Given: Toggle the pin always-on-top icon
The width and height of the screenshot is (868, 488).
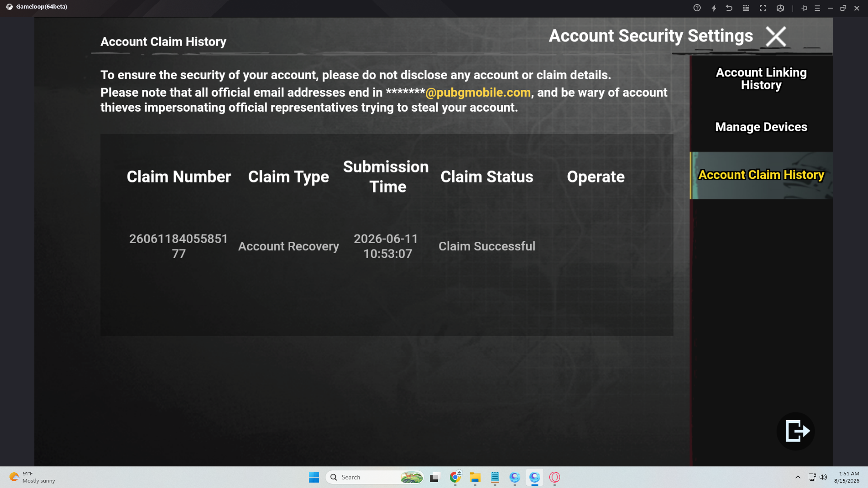Looking at the screenshot, I should pos(804,8).
